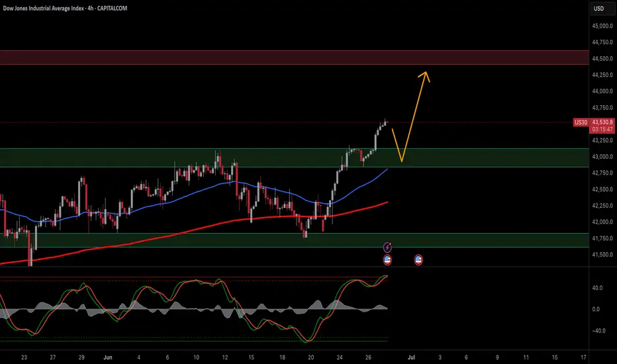Screen dimensions: 617x364
Task: Click the 24 date on the time axis
Action: 340,357
